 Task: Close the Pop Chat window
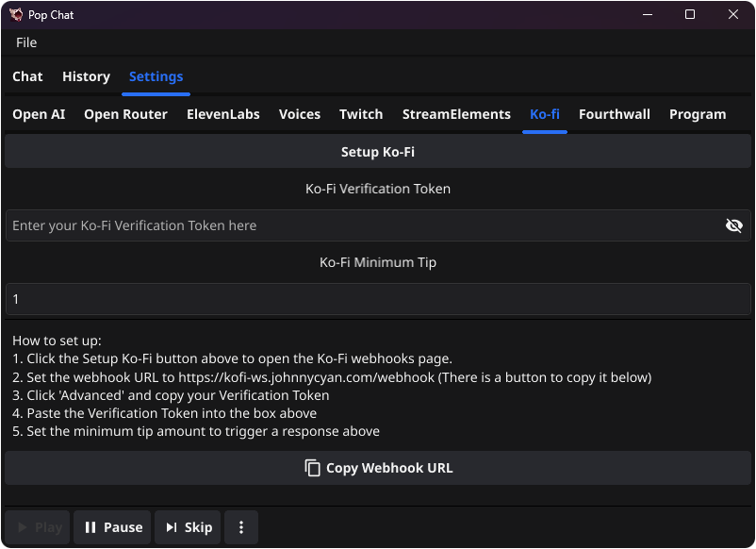point(732,14)
